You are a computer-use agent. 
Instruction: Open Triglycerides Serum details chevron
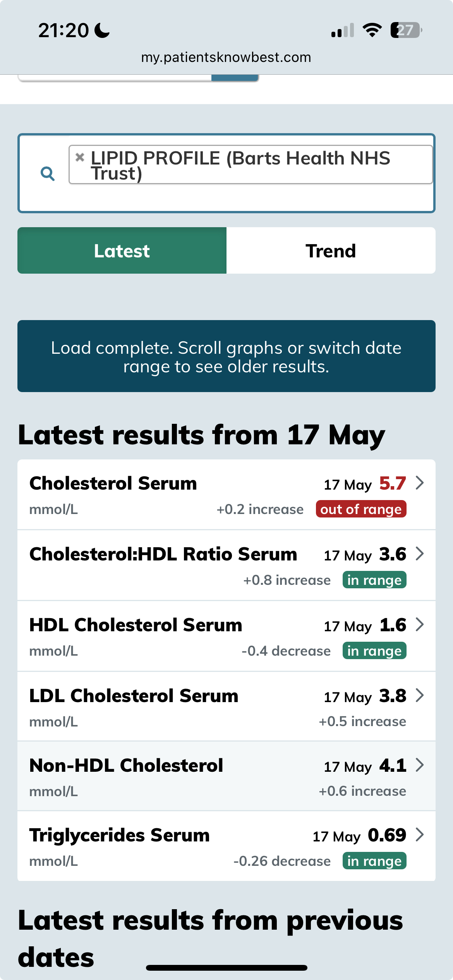(x=420, y=835)
